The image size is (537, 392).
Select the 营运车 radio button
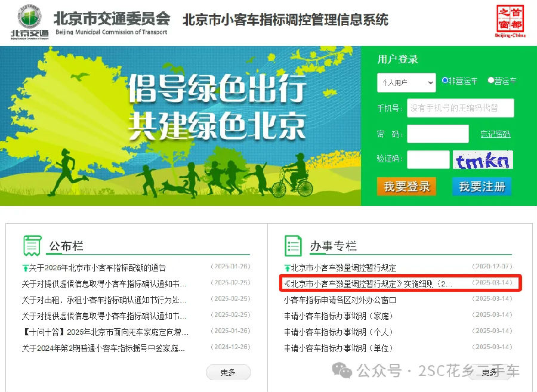coord(491,81)
